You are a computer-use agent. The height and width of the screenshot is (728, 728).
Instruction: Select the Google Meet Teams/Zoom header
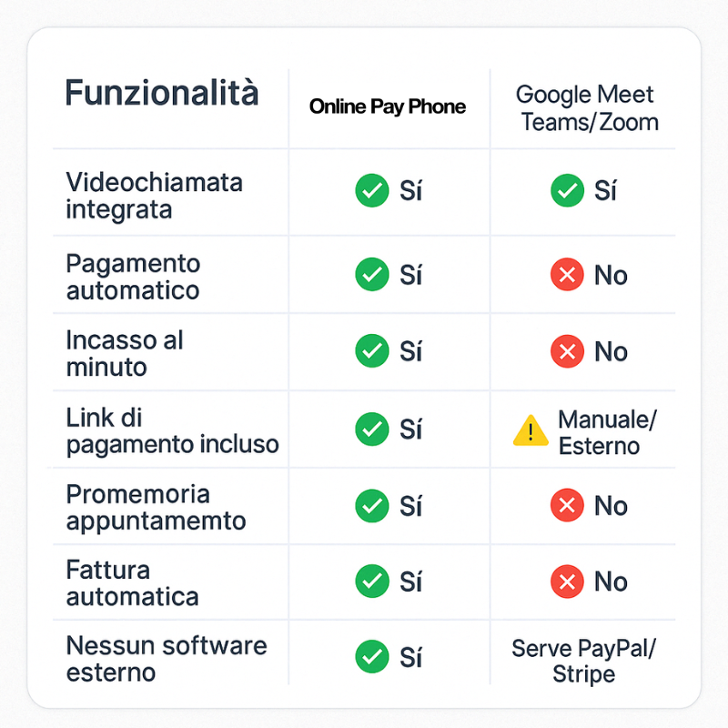coord(586,108)
